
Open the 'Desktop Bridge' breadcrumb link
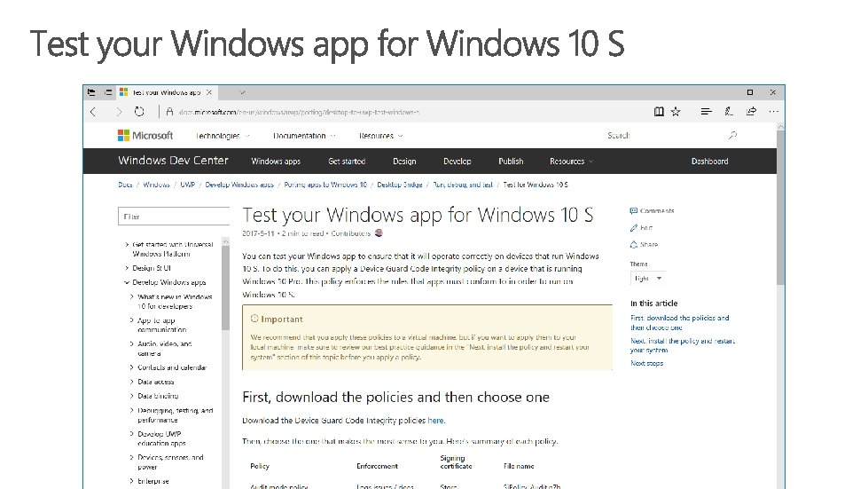(400, 185)
